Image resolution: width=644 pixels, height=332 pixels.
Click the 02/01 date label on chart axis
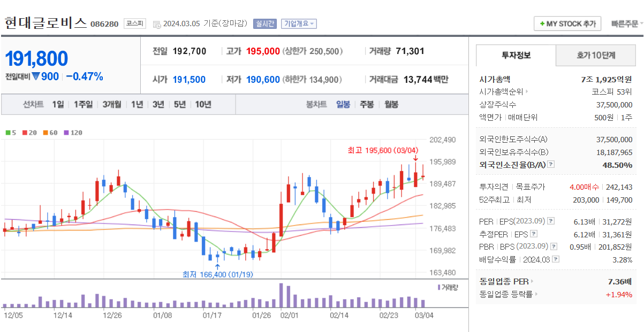[x=289, y=315]
